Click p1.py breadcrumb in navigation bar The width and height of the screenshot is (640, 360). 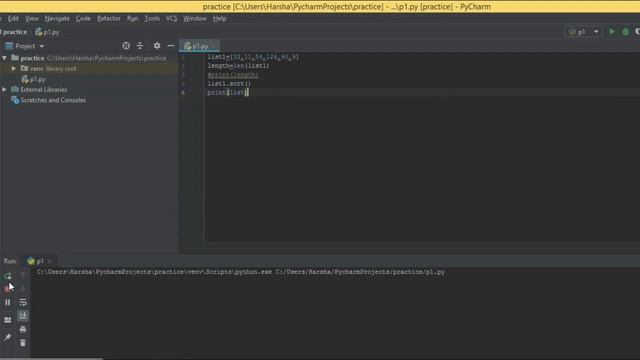pos(47,32)
